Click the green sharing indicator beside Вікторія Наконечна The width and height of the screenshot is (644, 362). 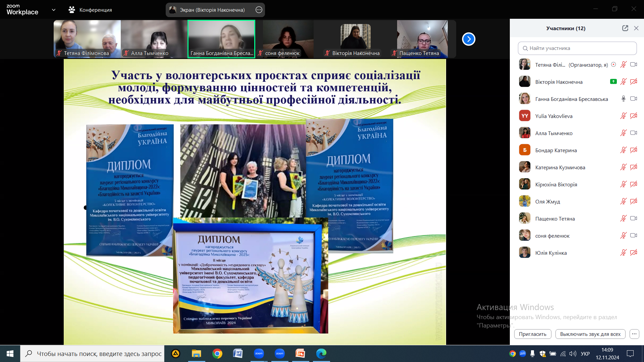[613, 81]
